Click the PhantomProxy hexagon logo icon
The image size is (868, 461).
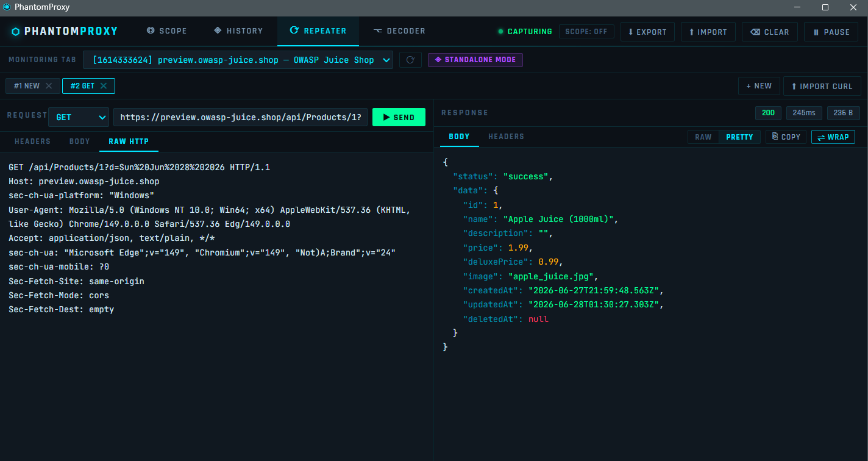16,31
